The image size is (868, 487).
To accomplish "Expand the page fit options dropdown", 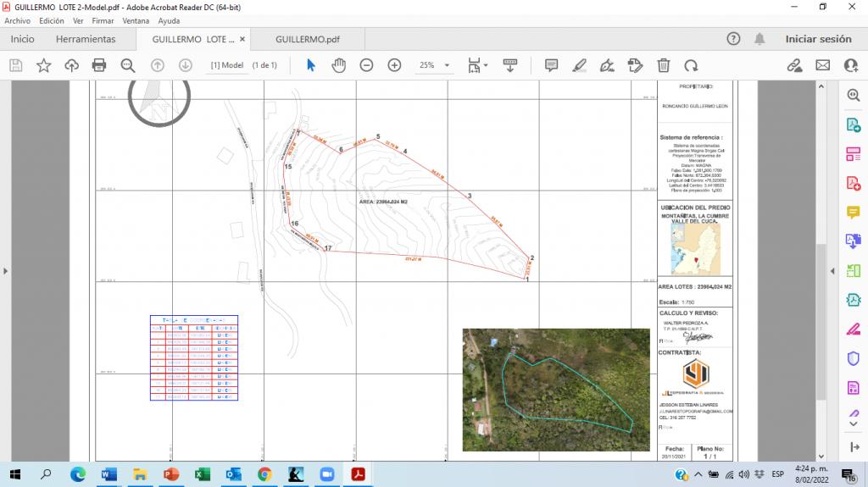I will click(x=485, y=65).
